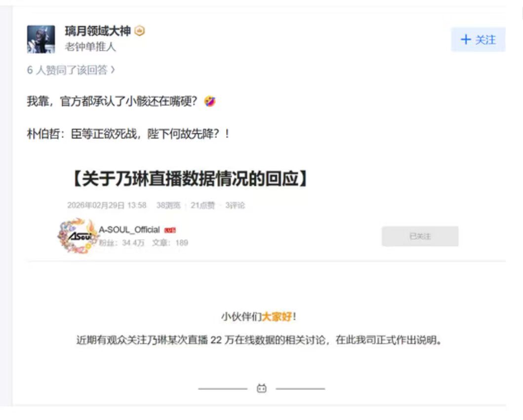The width and height of the screenshot is (523, 420).
Task: Toggle the 已关注 followed button
Action: pyautogui.click(x=420, y=236)
